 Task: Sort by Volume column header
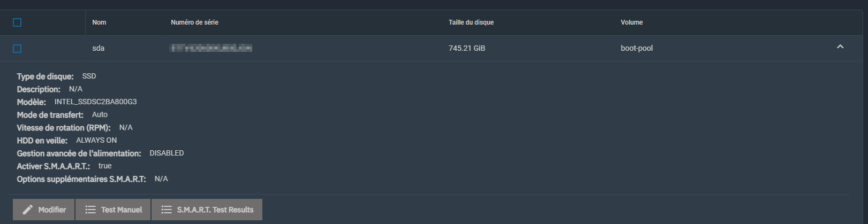pyautogui.click(x=632, y=22)
